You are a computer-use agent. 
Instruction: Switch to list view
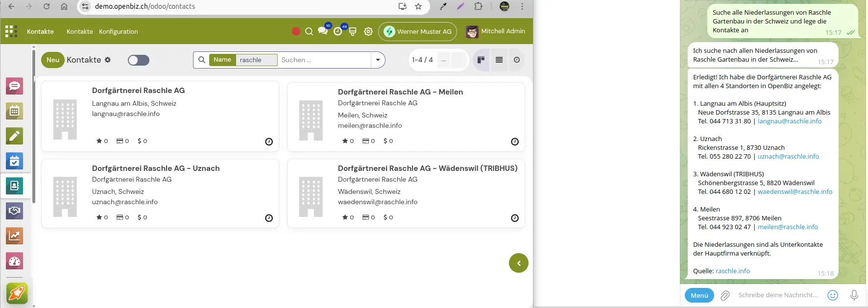pos(499,60)
